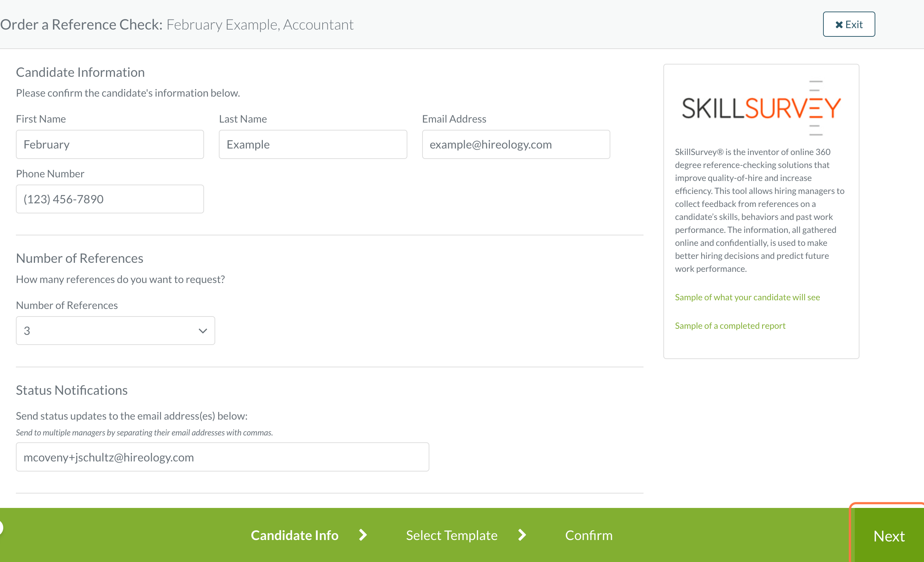The image size is (924, 562).
Task: Click the Exit button
Action: (x=849, y=25)
